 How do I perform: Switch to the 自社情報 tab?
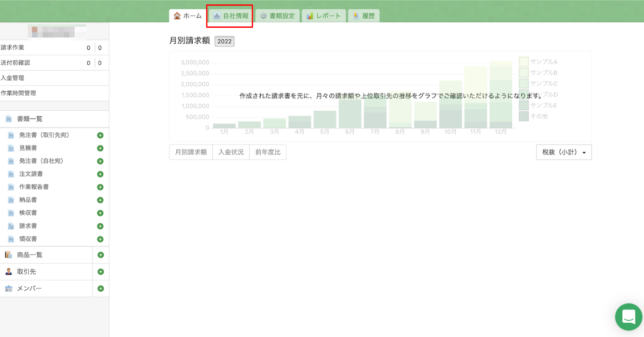[x=231, y=16]
